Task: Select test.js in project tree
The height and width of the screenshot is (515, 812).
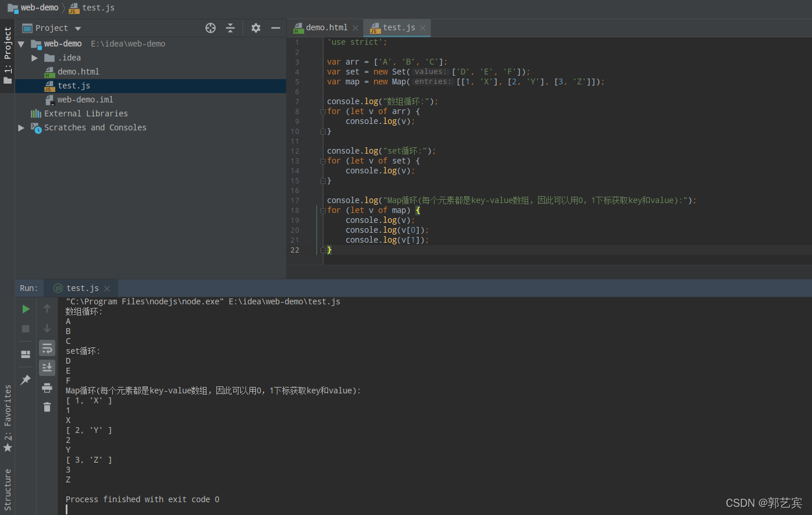Action: (74, 86)
